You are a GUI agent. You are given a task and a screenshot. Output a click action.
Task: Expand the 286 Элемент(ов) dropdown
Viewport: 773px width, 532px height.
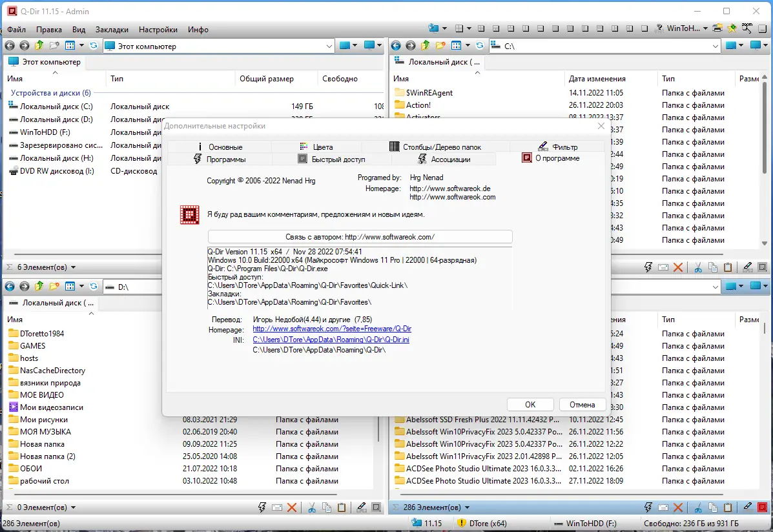pyautogui.click(x=468, y=507)
